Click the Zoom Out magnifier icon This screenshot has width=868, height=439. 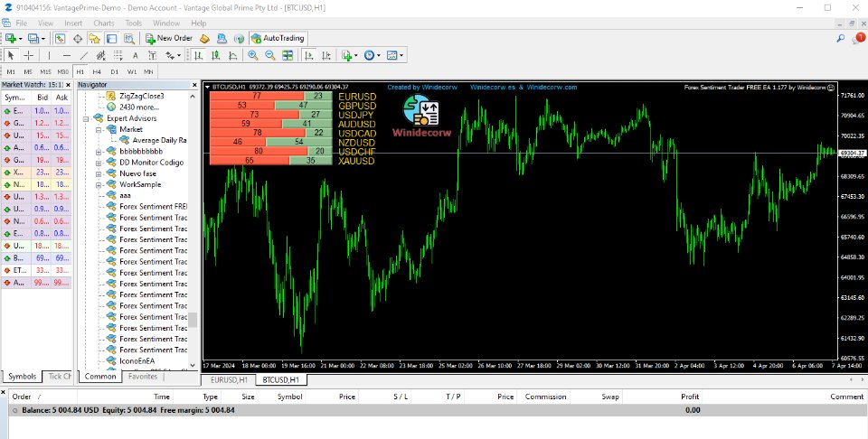269,55
